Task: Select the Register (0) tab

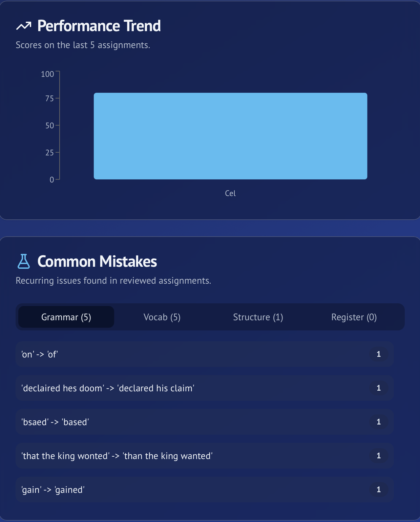Action: (x=354, y=317)
